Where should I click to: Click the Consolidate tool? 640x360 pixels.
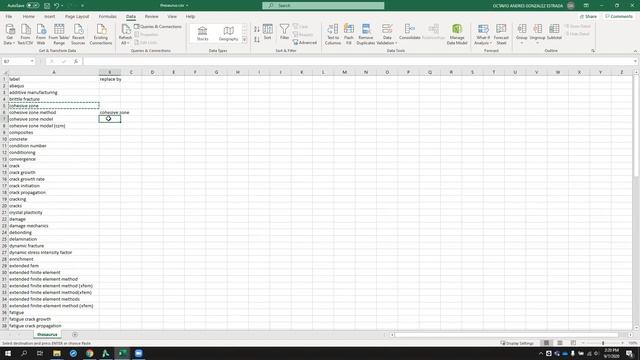tap(410, 32)
